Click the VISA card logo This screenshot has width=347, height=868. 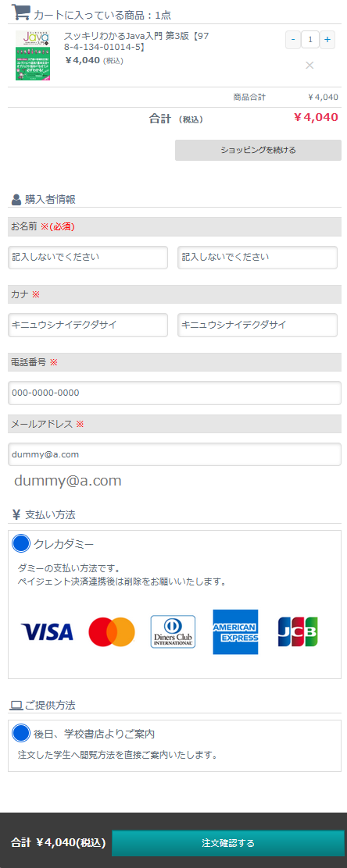pyautogui.click(x=47, y=631)
